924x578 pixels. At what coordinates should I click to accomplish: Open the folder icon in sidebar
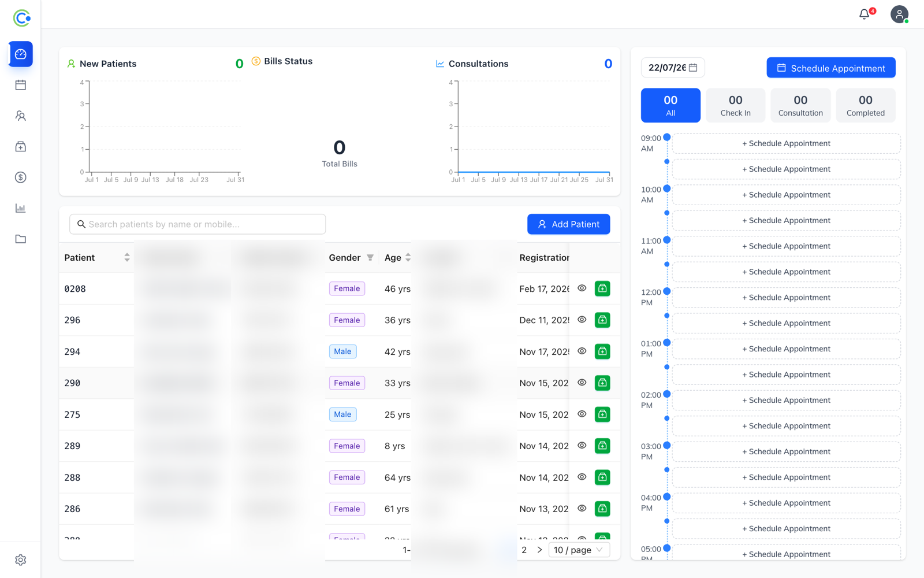[x=21, y=239]
